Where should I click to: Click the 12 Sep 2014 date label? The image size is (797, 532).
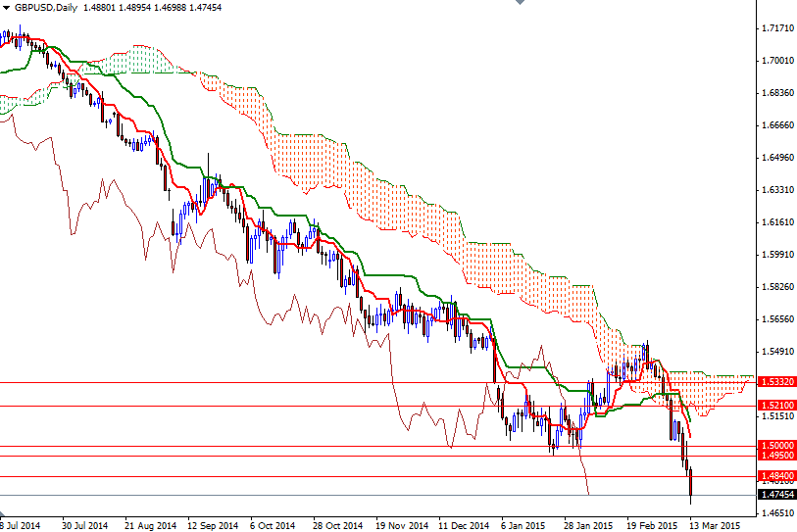point(213,525)
